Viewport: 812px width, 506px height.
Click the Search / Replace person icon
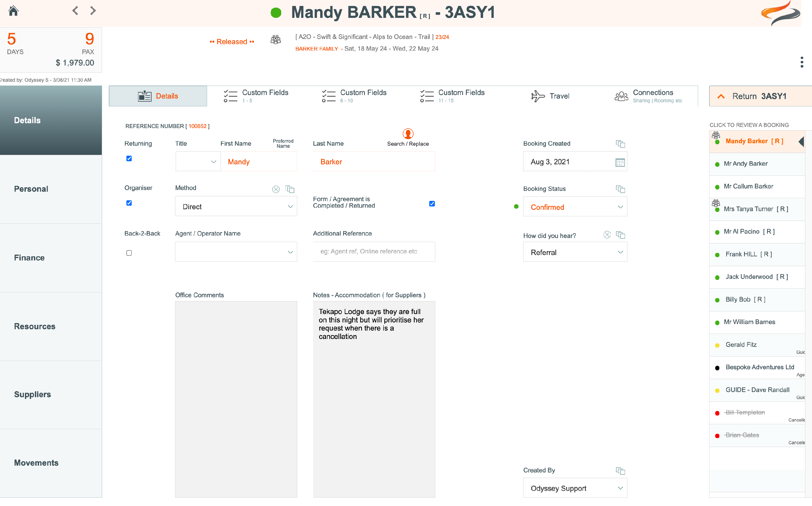pos(408,134)
